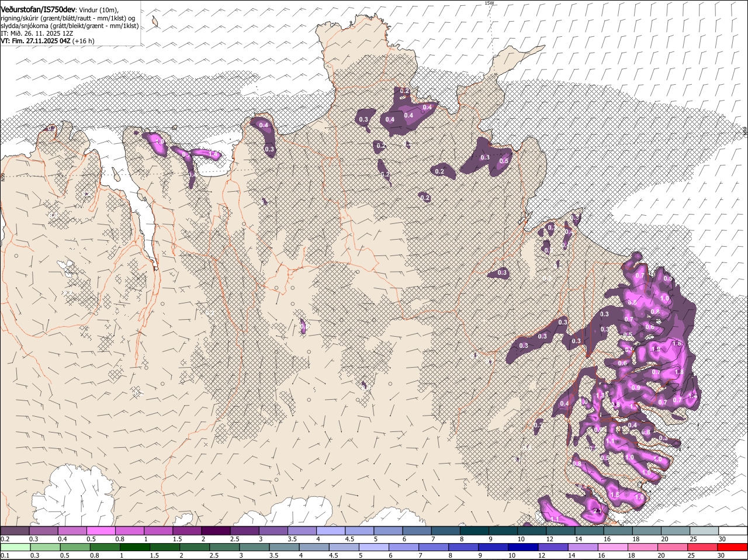The width and height of the screenshot is (748, 560).
Task: Pick the pale grey snow swatch at 25
Action: [704, 531]
